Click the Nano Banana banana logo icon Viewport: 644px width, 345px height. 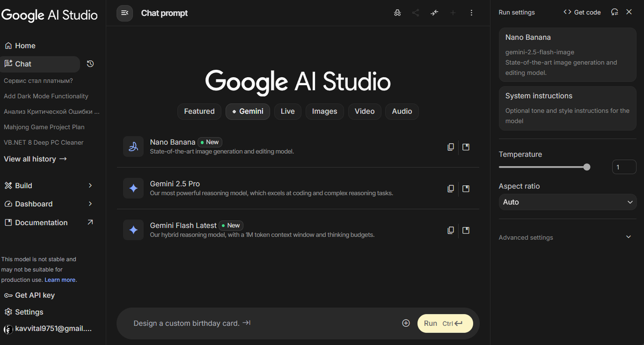point(133,146)
